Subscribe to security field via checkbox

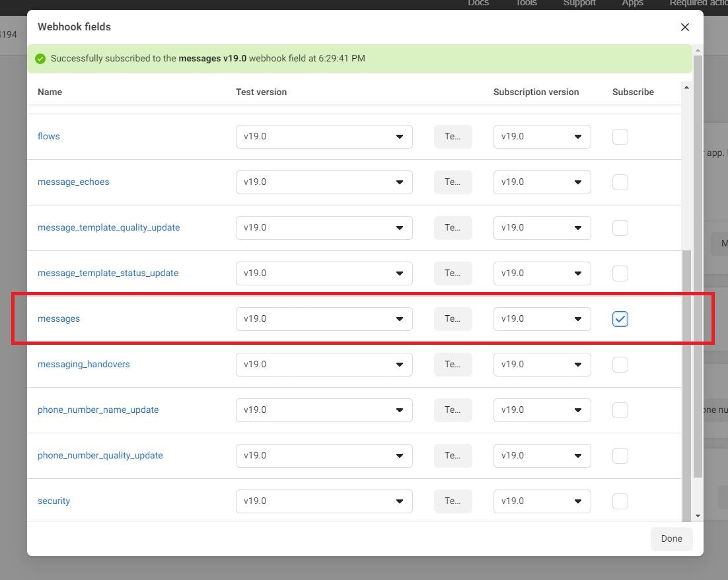coord(620,501)
